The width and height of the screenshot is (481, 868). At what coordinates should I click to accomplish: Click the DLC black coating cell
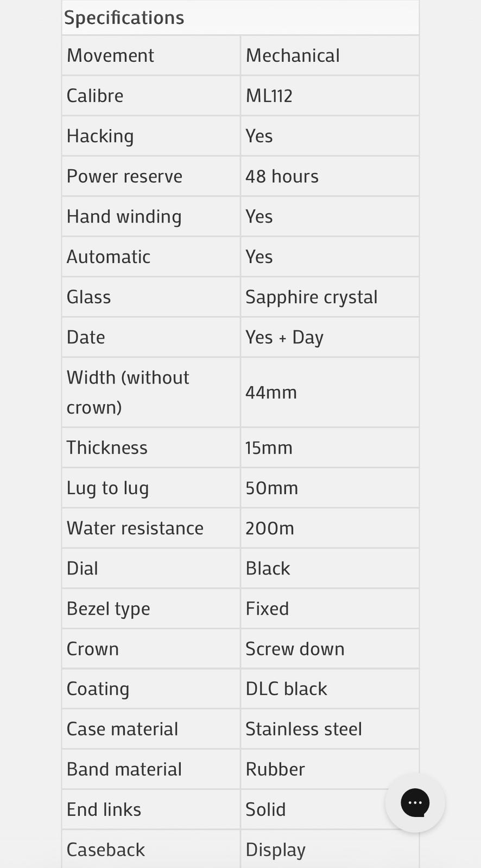(x=330, y=689)
